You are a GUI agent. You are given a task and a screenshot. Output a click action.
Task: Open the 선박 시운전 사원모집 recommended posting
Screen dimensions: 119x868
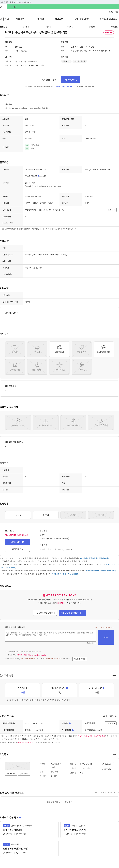click(13, 830)
